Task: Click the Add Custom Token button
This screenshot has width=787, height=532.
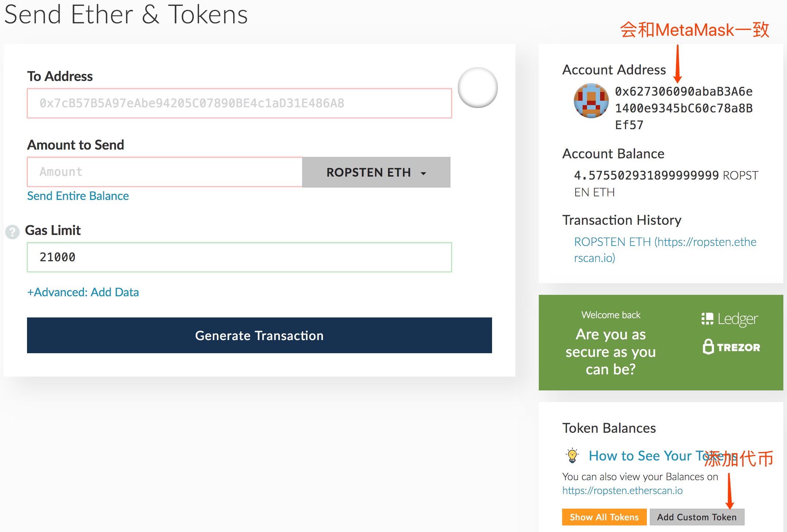Action: pyautogui.click(x=697, y=517)
